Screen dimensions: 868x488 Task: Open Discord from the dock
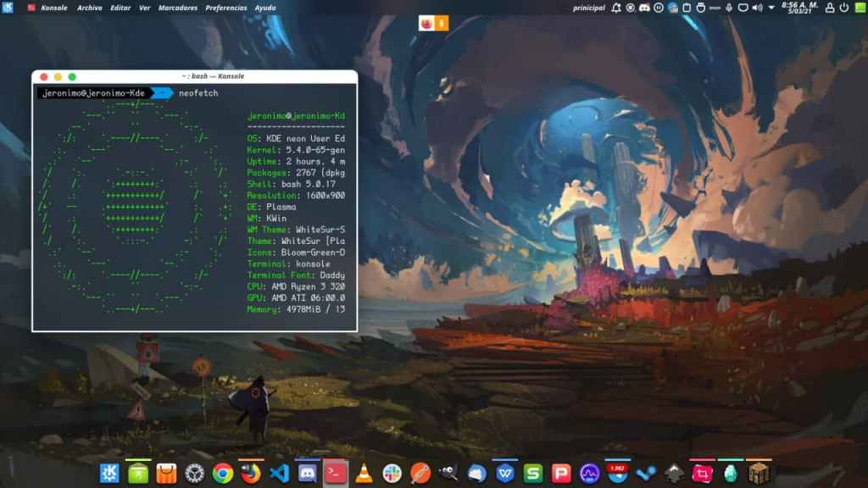point(307,474)
